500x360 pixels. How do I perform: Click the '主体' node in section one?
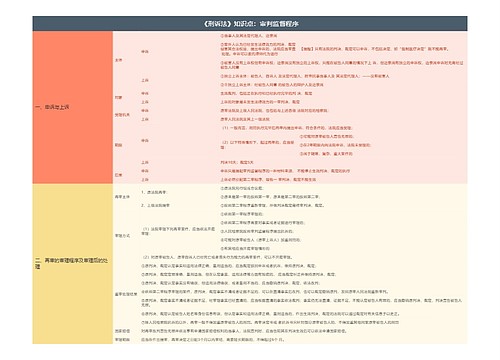pyautogui.click(x=118, y=60)
